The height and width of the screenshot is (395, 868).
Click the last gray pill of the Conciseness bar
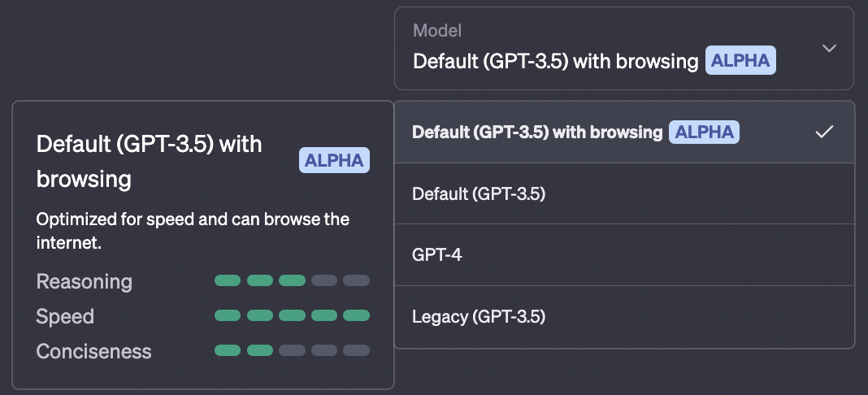(x=356, y=351)
